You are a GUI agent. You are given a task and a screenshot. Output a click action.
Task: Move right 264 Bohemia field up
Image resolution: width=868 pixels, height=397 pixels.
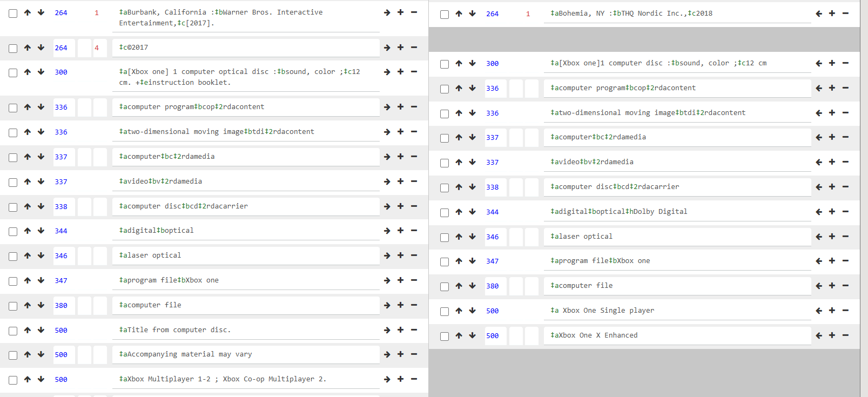point(459,14)
